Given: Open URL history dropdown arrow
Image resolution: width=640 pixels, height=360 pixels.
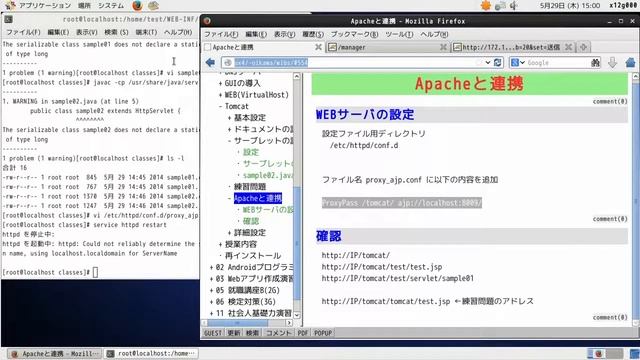Looking at the screenshot, I should click(x=488, y=62).
